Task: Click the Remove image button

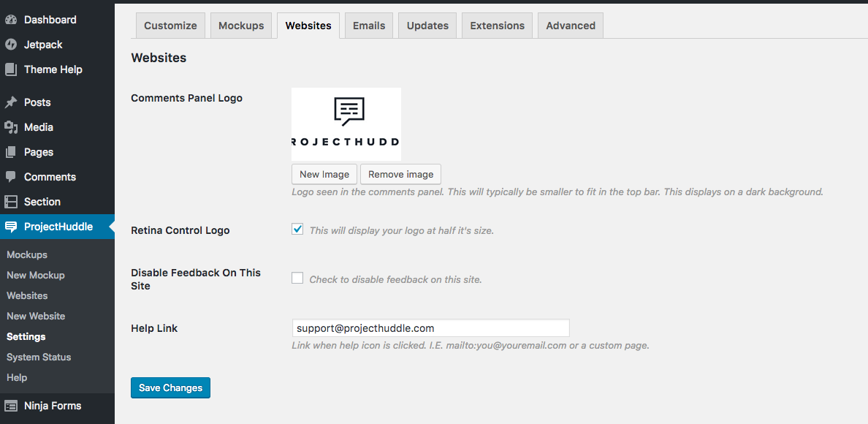Action: [x=400, y=174]
